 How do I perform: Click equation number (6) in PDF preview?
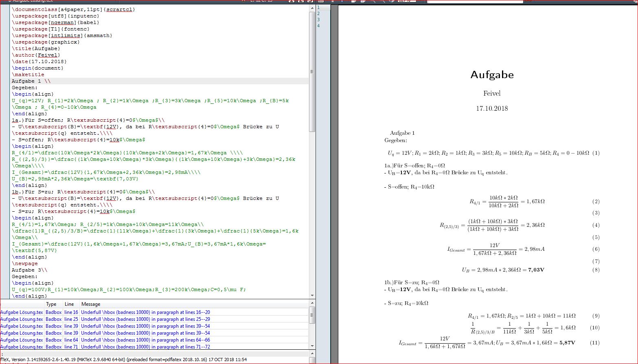[x=596, y=249]
